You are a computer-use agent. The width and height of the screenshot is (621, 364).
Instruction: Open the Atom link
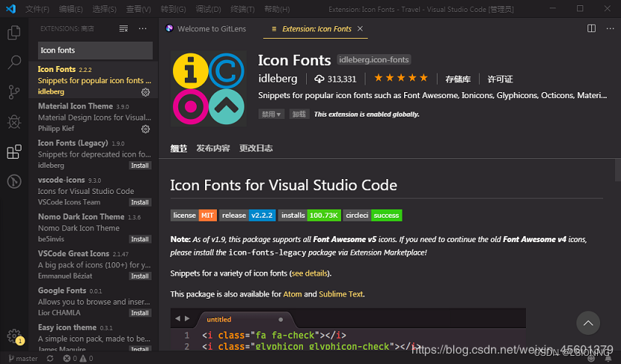(x=292, y=294)
